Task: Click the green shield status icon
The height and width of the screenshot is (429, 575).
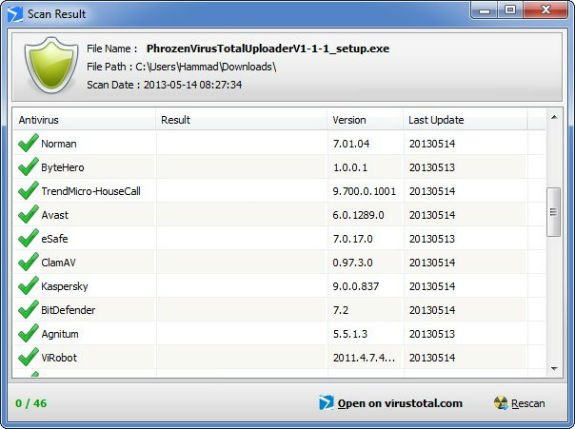Action: pos(51,65)
